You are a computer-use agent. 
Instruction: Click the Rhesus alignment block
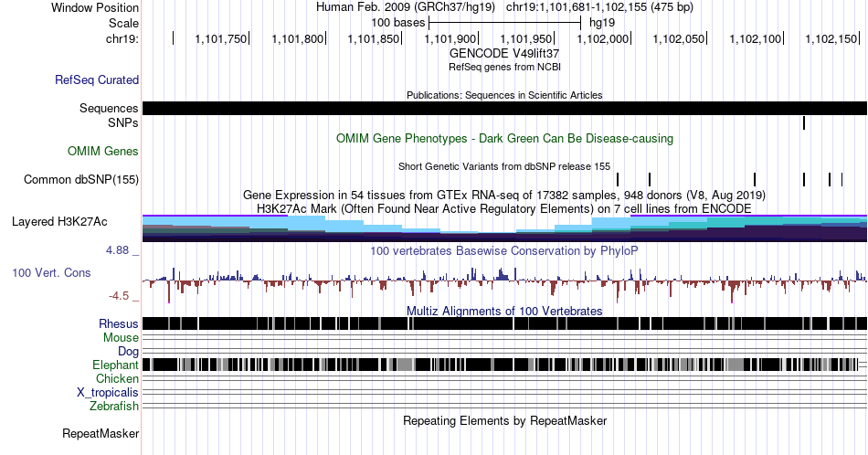[x=504, y=323]
